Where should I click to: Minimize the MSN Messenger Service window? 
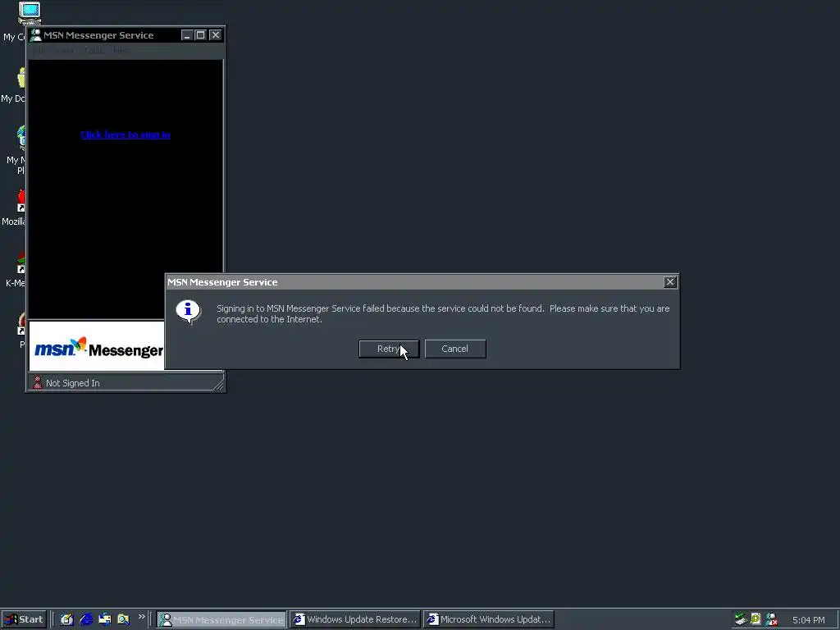(186, 35)
